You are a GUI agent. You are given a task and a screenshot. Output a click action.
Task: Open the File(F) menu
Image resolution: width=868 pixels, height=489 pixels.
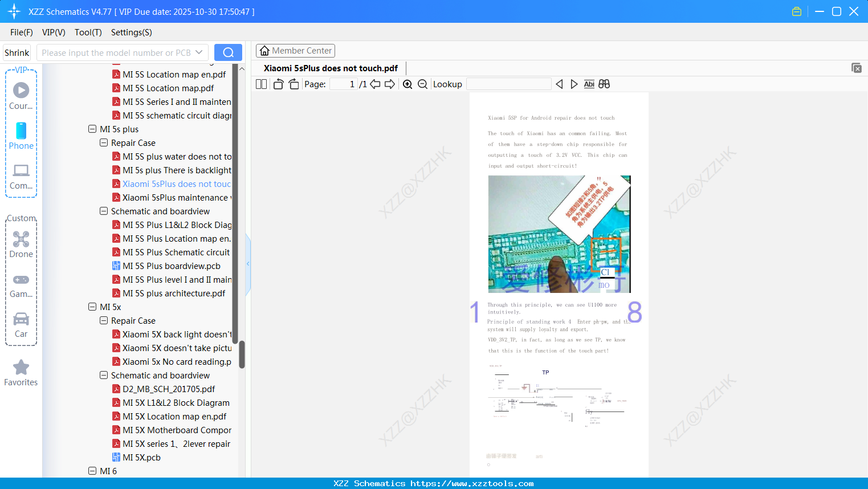point(22,32)
